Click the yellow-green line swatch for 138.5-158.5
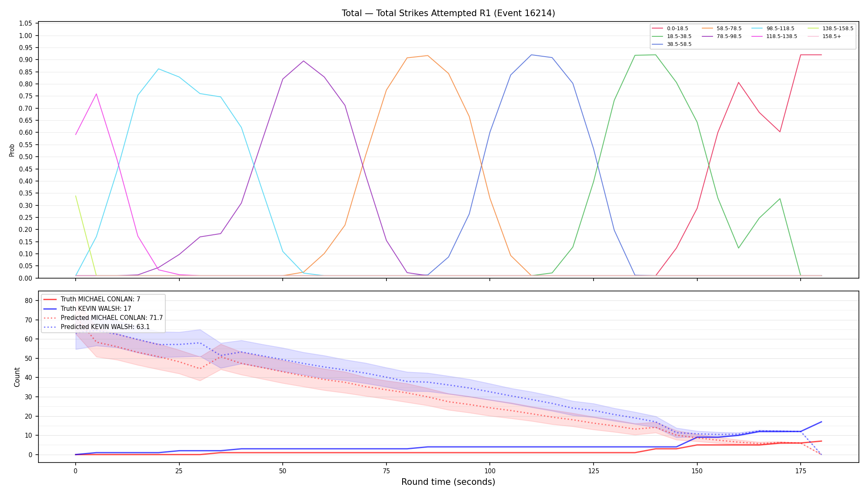The width and height of the screenshot is (868, 496). (813, 29)
